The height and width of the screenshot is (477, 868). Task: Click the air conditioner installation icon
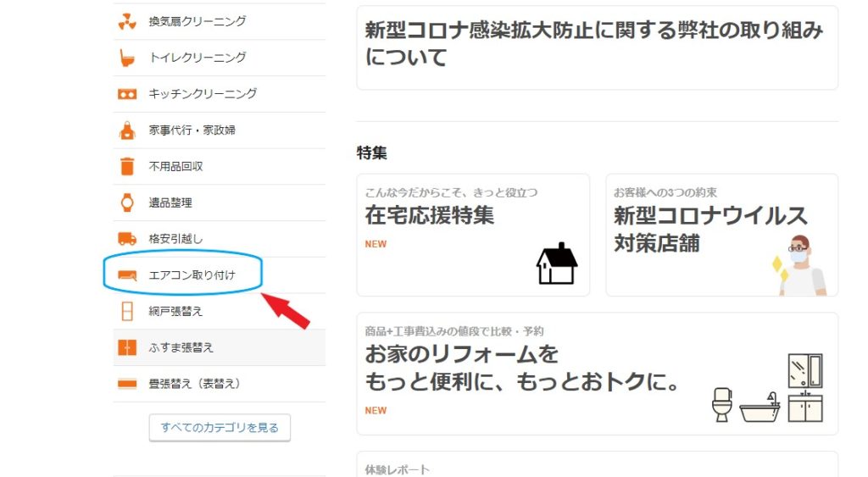(x=126, y=275)
